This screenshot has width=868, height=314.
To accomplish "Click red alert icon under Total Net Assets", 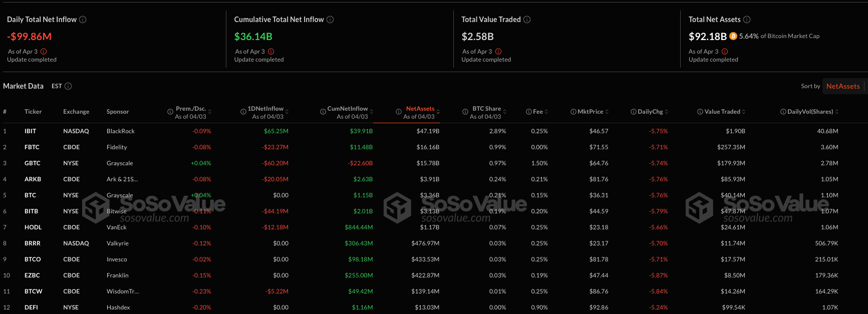I will pyautogui.click(x=725, y=52).
